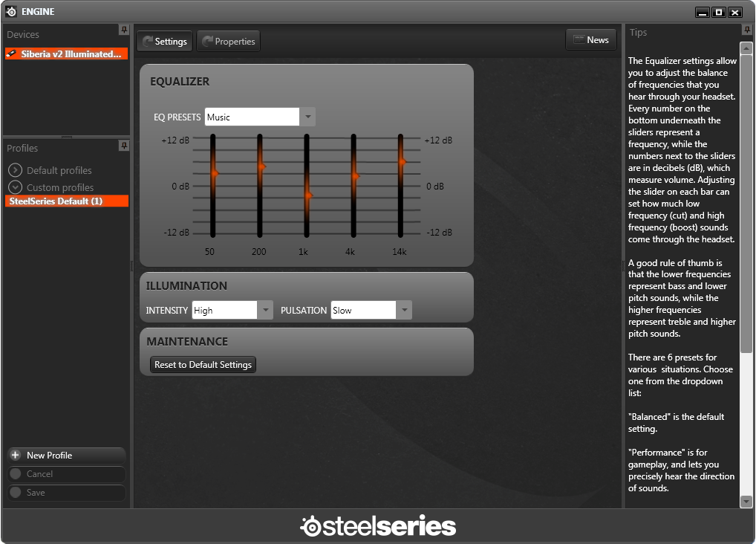
Task: Open the EQ Presets dropdown
Action: pos(307,117)
